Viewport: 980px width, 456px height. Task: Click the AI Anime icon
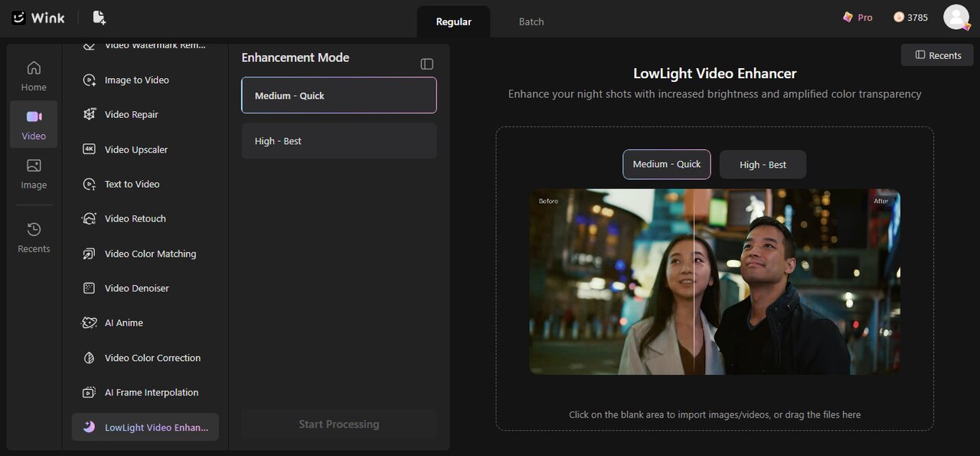point(89,323)
